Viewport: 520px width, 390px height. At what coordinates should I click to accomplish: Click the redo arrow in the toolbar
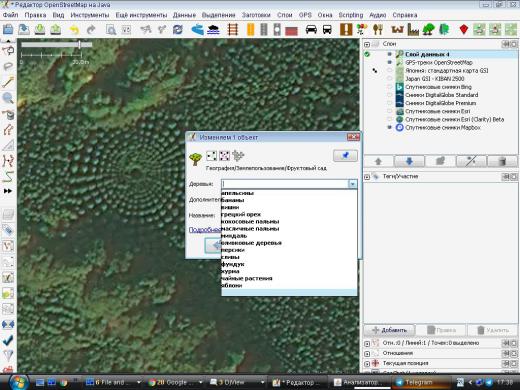pos(91,30)
